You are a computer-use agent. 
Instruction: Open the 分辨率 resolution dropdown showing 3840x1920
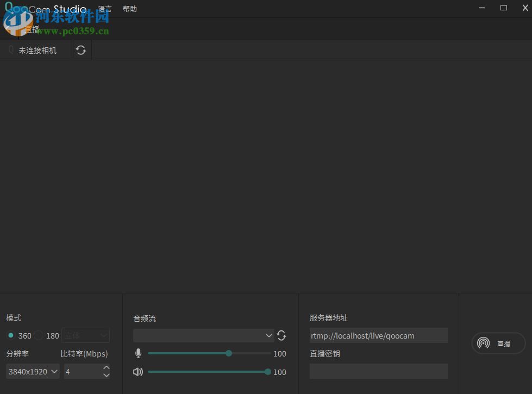pos(32,371)
